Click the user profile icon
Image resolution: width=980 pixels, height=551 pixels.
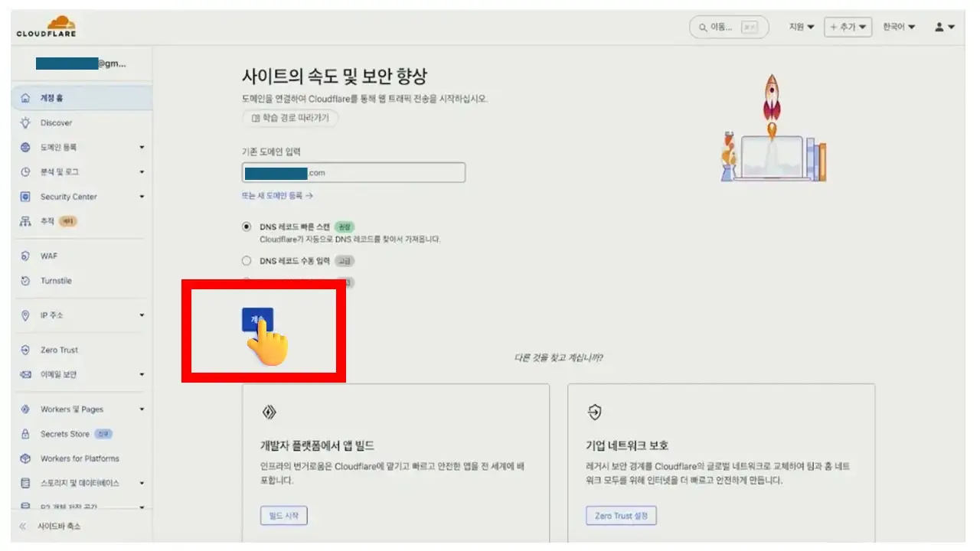(x=939, y=27)
